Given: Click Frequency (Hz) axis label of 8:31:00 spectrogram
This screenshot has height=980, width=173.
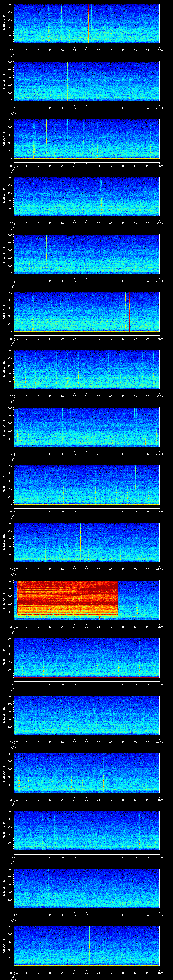Looking at the screenshot, I should point(4,24).
